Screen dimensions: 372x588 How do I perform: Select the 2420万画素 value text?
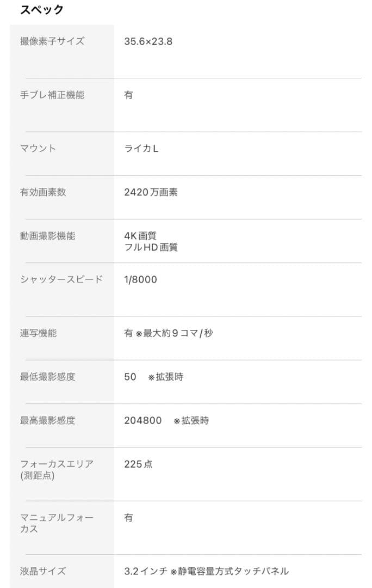pyautogui.click(x=151, y=192)
